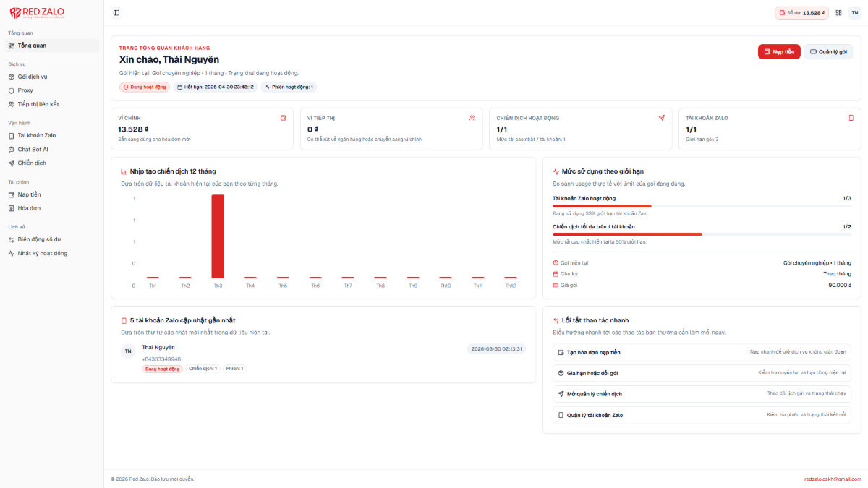The width and height of the screenshot is (868, 488).
Task: Click the Phiên hoạt động: 1 badge
Action: (289, 87)
